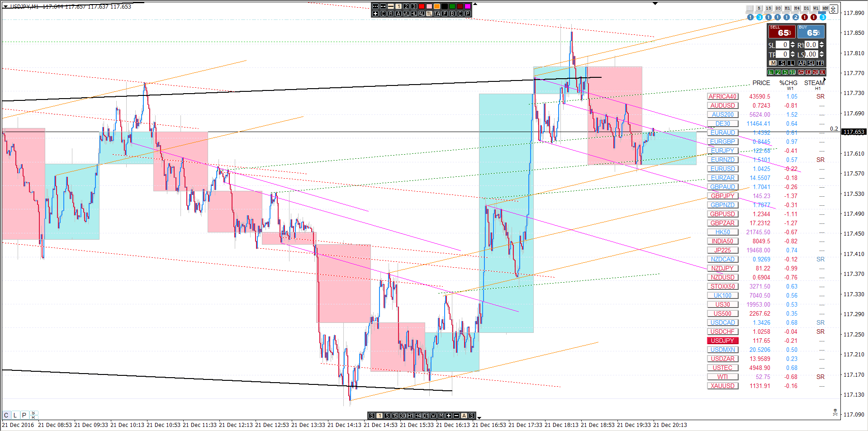Select the B drawing tool
Image resolution: width=868 pixels, height=431 pixels.
pos(452,14)
